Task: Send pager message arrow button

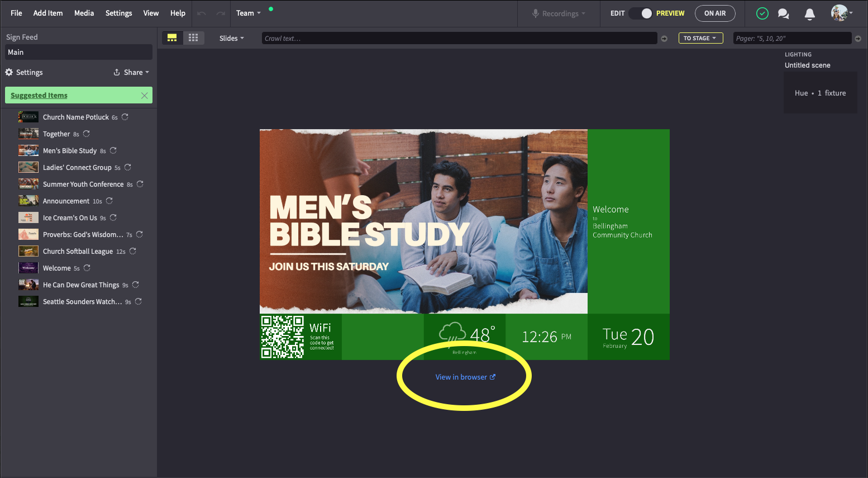Action: [x=858, y=39]
